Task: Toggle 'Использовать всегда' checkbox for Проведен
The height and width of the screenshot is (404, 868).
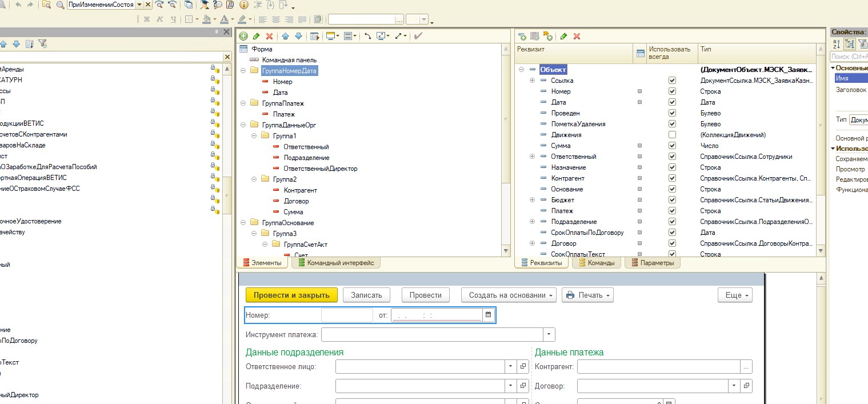Action: [672, 113]
